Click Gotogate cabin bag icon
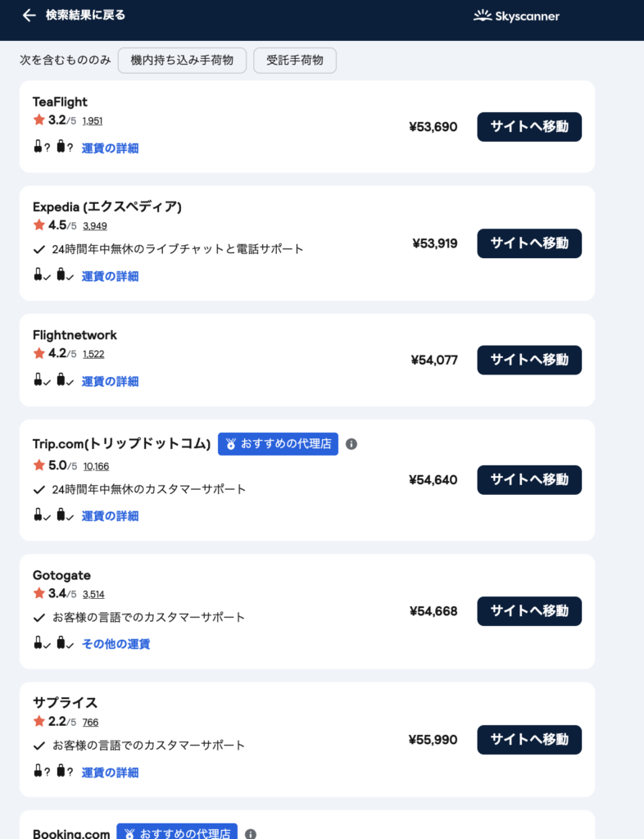Image resolution: width=644 pixels, height=839 pixels. click(x=38, y=643)
